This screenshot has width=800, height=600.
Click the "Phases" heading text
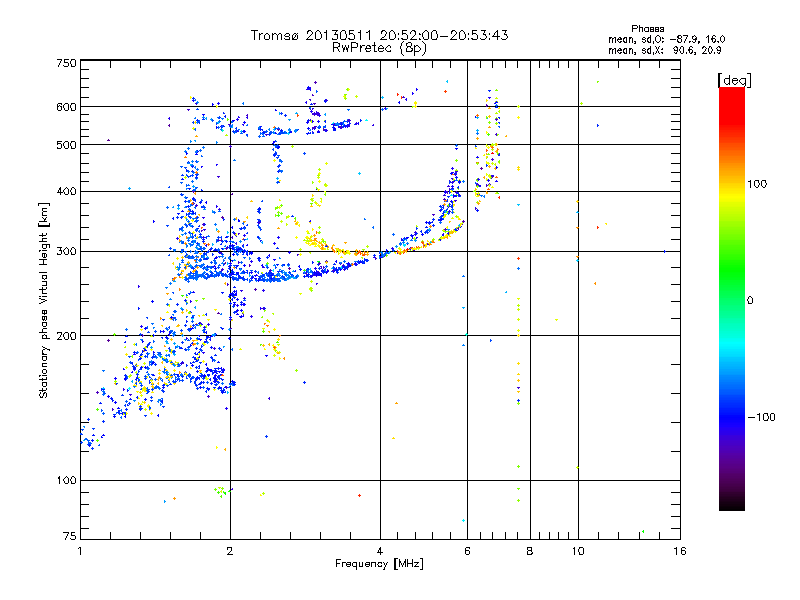[647, 29]
